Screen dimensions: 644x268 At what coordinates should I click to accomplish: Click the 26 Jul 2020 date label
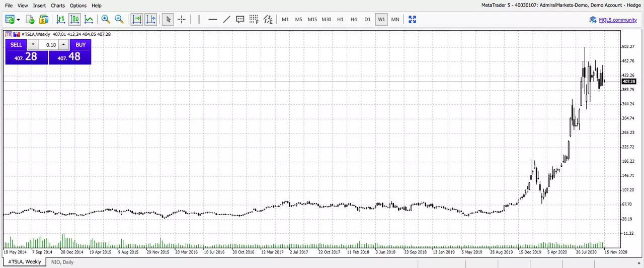coord(588,251)
